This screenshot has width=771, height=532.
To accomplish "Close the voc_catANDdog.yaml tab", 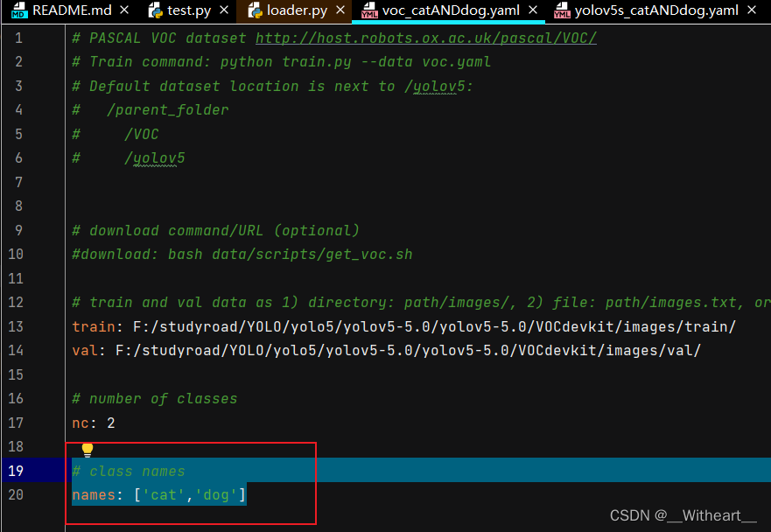I will tap(533, 10).
